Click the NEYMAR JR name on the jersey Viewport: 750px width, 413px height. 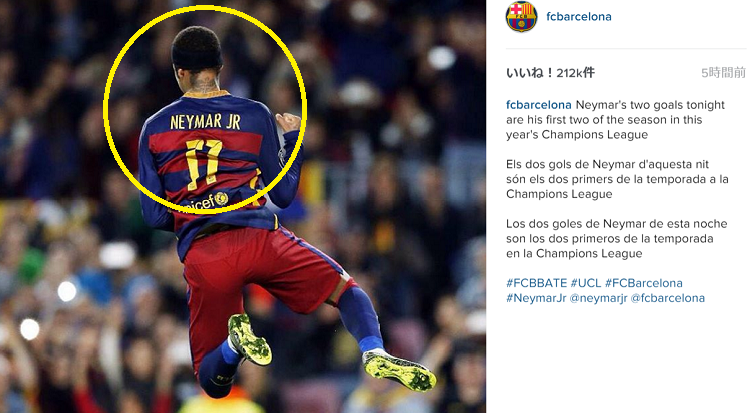pyautogui.click(x=206, y=122)
